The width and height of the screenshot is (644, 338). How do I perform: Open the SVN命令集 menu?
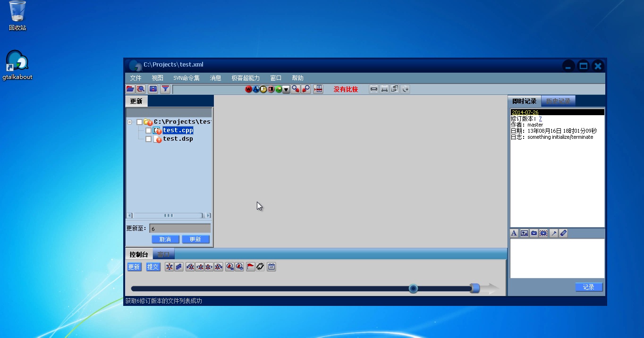click(186, 78)
